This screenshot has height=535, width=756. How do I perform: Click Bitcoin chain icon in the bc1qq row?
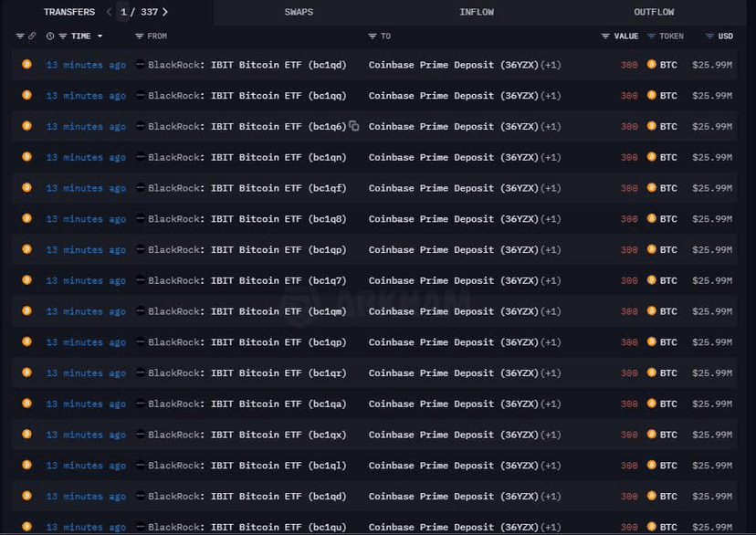click(27, 95)
